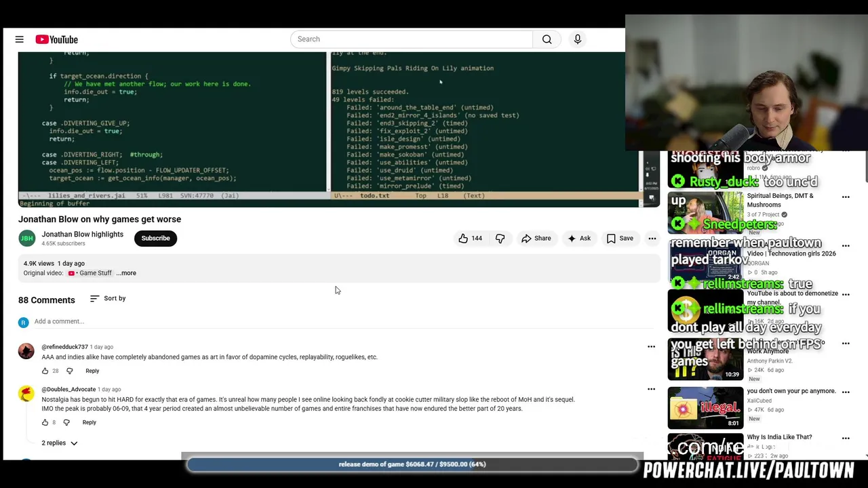Like the video with 144 likes

[x=470, y=239]
